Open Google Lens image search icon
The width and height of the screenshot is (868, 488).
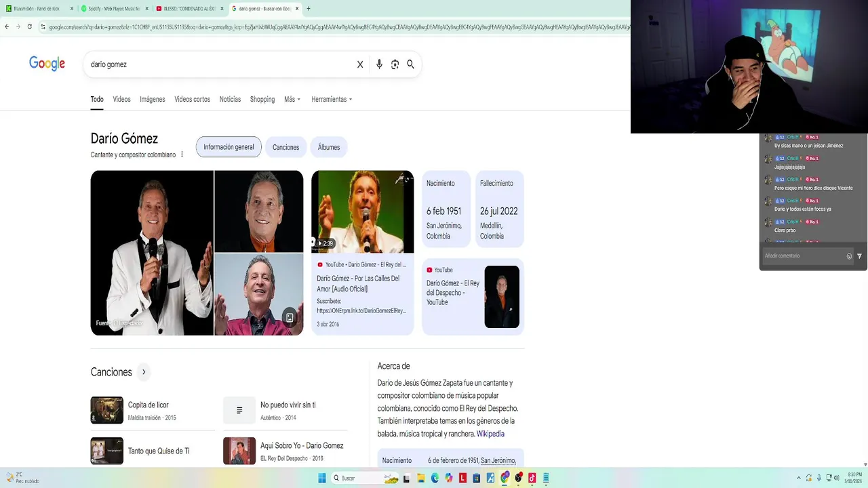[x=395, y=64]
